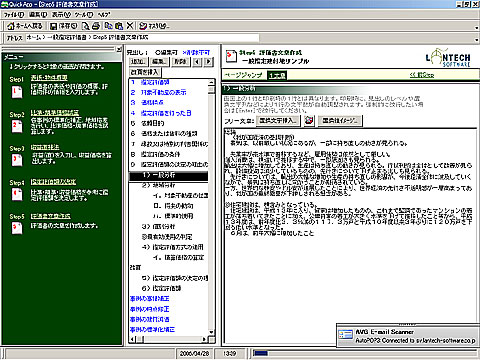Image resolution: width=480 pixels, height=360 pixels.
Task: Select the last blue item in the heading list
Action: [169, 330]
